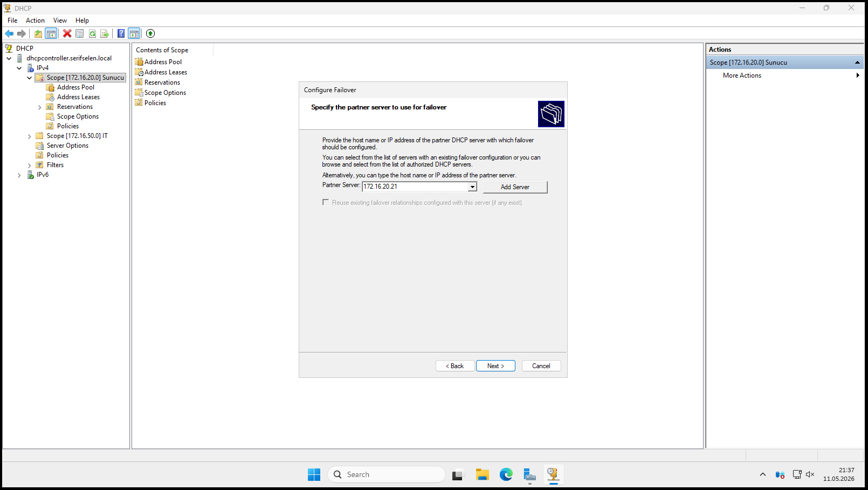Collapse the dhcpcontroller.serifselen.local server node
The height and width of the screenshot is (490, 868).
[9, 58]
